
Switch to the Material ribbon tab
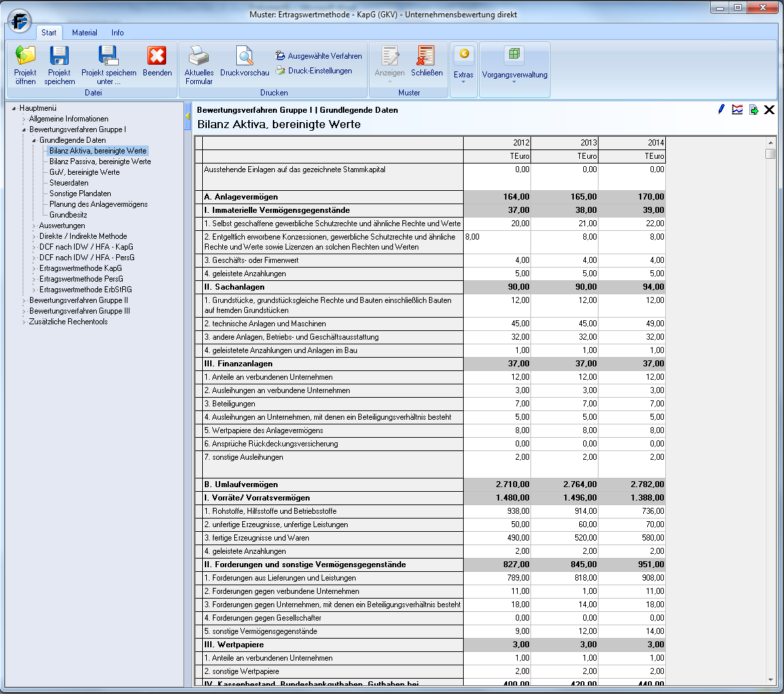pyautogui.click(x=85, y=33)
